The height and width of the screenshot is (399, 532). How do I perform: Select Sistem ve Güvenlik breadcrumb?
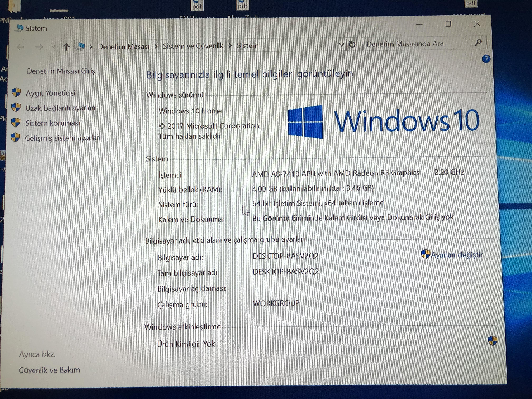[193, 46]
